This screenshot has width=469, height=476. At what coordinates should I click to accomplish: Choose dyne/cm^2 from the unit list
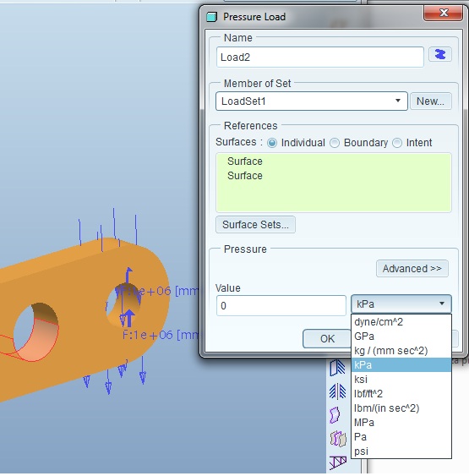pyautogui.click(x=401, y=322)
